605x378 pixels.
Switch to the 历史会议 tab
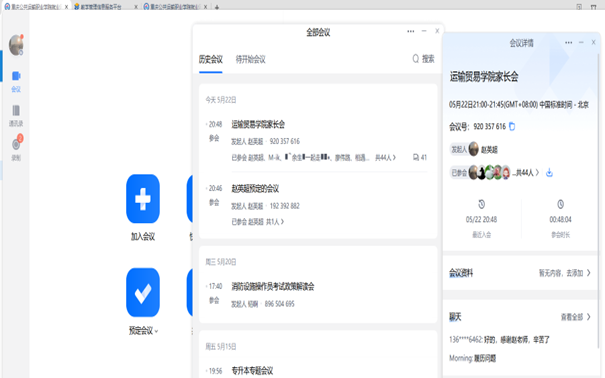(x=211, y=59)
